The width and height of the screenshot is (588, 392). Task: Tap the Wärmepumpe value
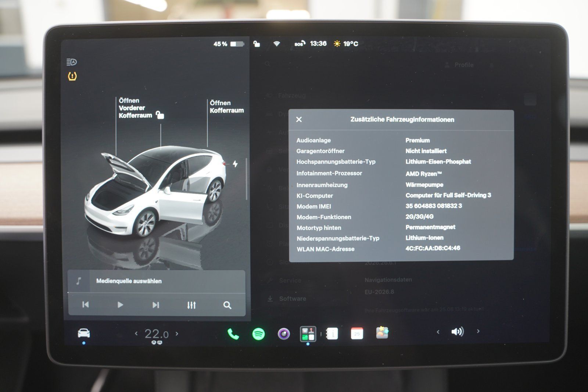pyautogui.click(x=424, y=185)
